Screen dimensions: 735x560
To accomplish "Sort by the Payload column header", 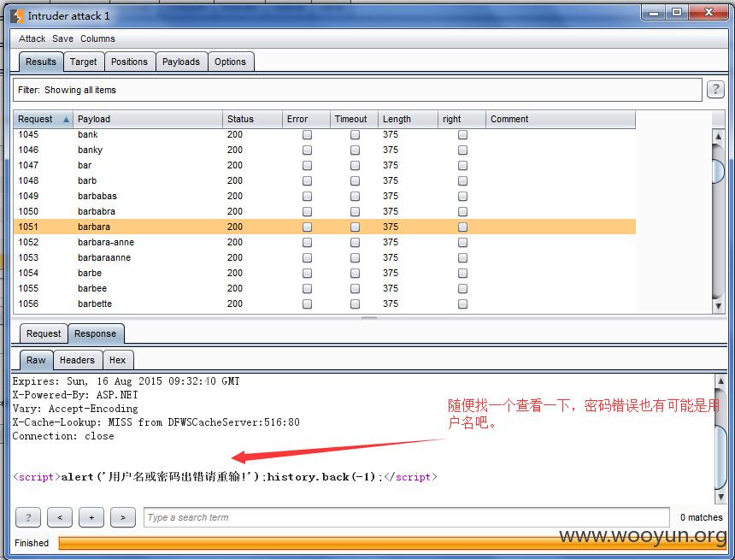I will click(147, 119).
